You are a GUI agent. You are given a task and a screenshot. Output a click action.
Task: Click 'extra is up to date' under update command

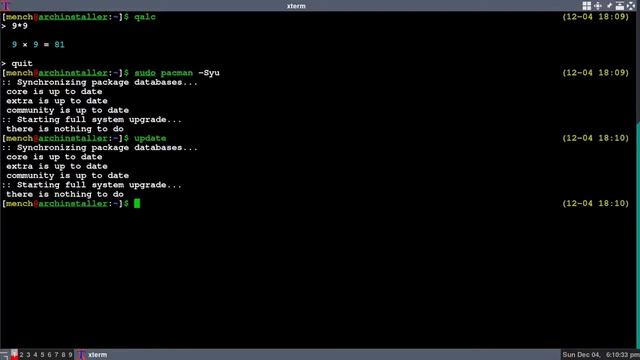click(x=57, y=166)
